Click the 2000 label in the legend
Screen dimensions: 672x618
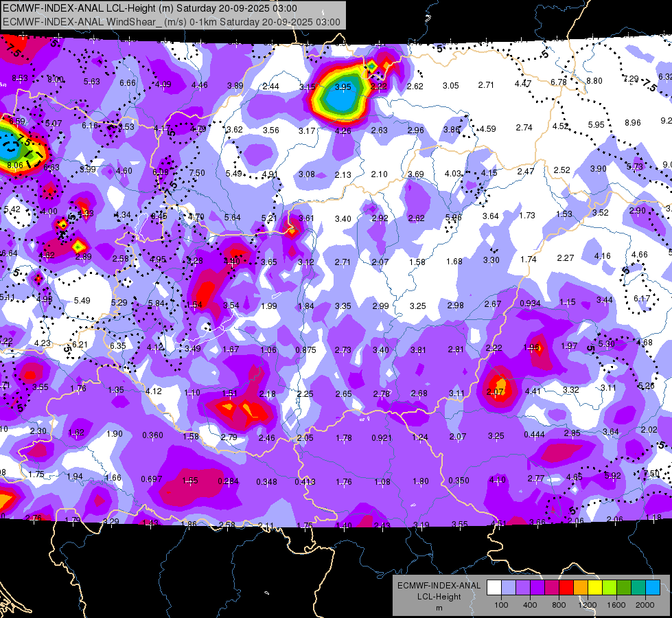645,605
